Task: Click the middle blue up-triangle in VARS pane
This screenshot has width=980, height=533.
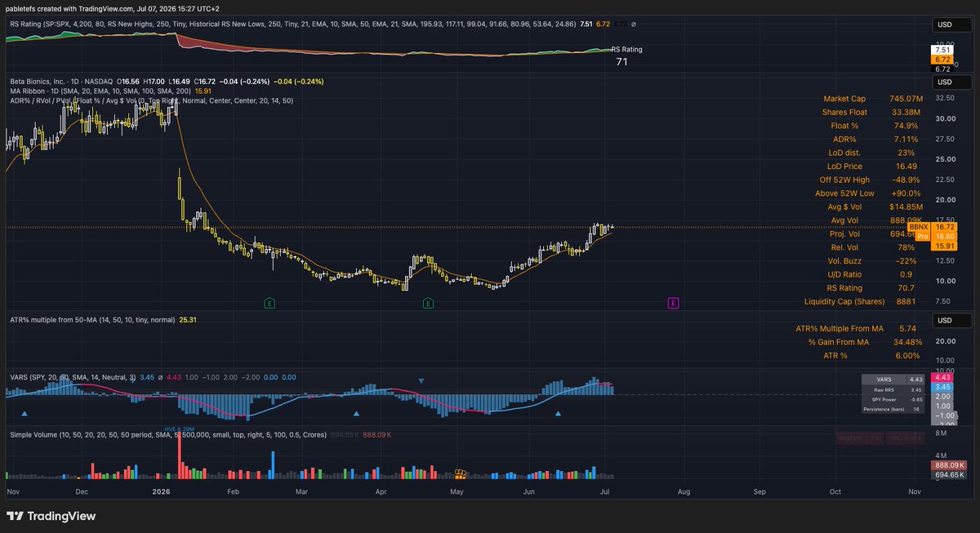Action: click(356, 414)
